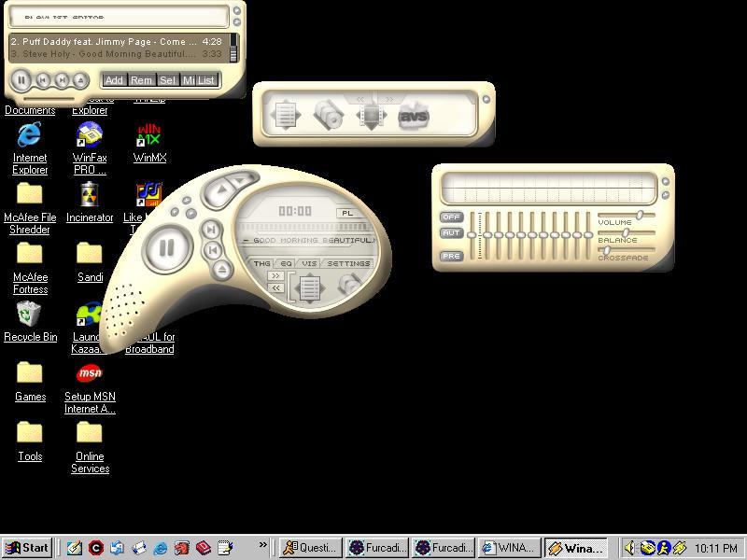Pause from the playlist editor controls

21,80
